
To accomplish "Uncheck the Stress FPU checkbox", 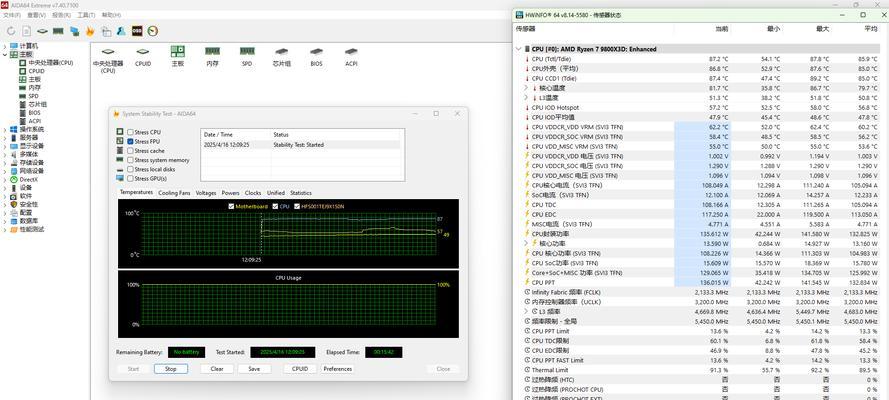I will tap(130, 141).
